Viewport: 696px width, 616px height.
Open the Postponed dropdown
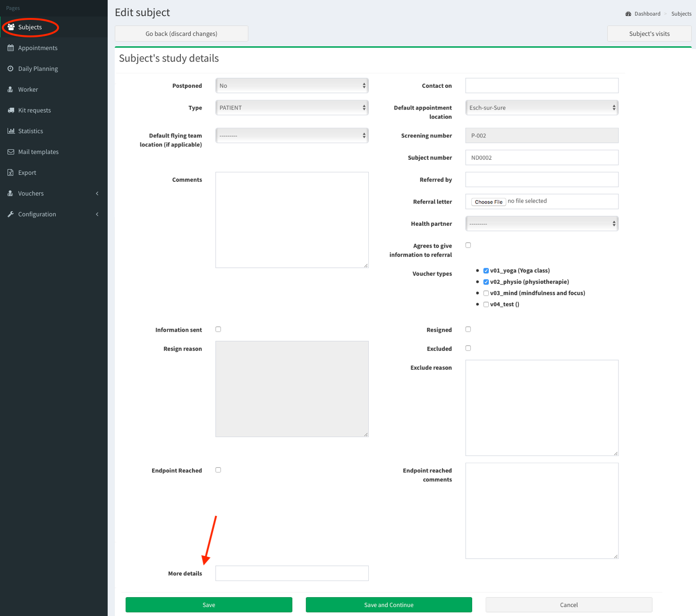(292, 86)
